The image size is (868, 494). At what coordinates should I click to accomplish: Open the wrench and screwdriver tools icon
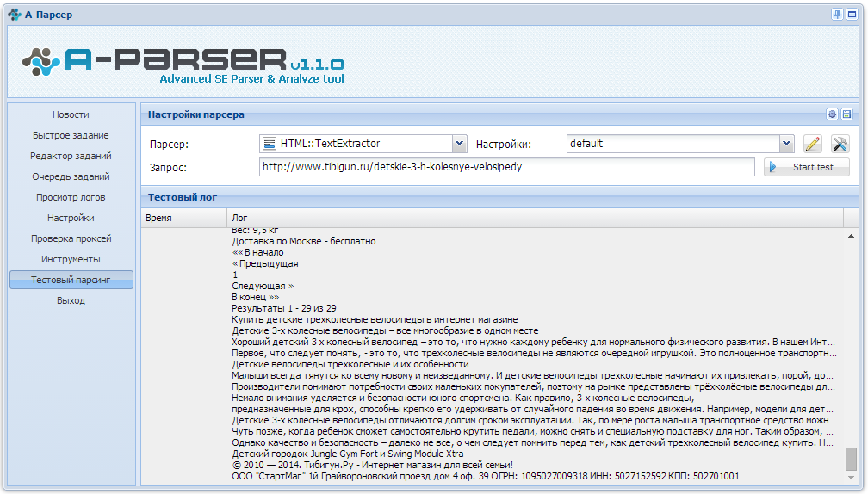(x=840, y=144)
